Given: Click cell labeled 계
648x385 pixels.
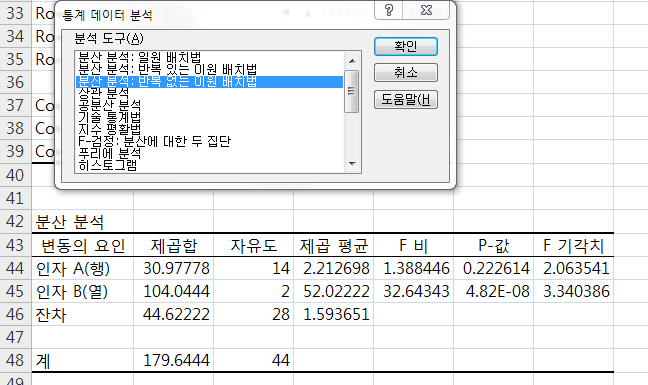Looking at the screenshot, I should point(83,361).
